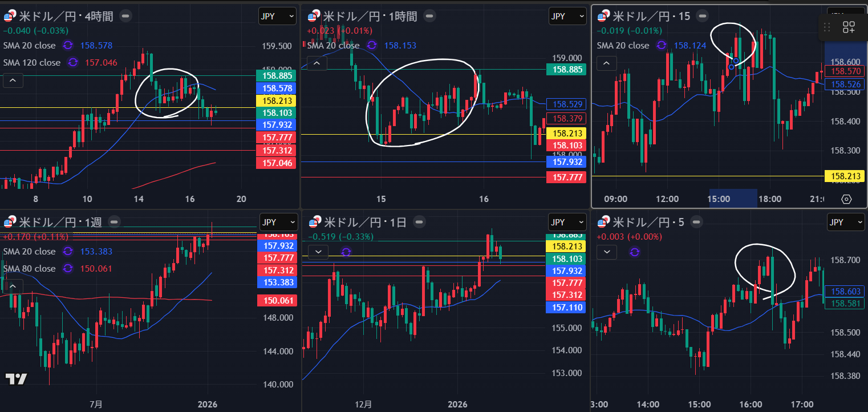
Task: Open the JPY currency dropdown on the 4-hour chart
Action: [x=277, y=16]
